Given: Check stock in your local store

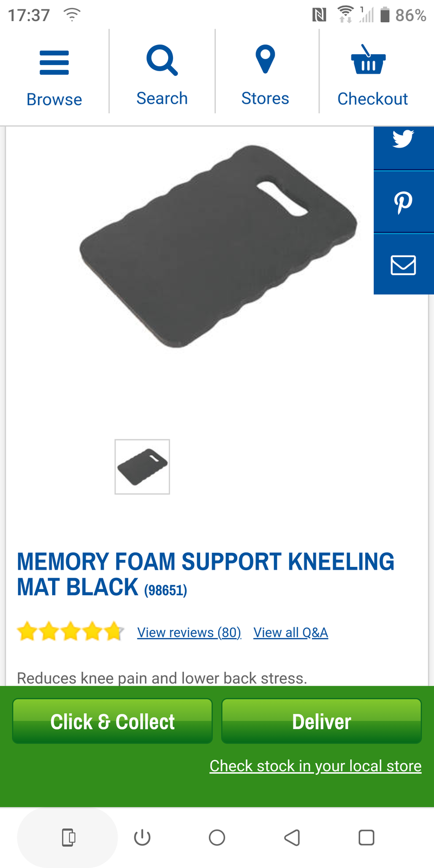Looking at the screenshot, I should pyautogui.click(x=316, y=766).
